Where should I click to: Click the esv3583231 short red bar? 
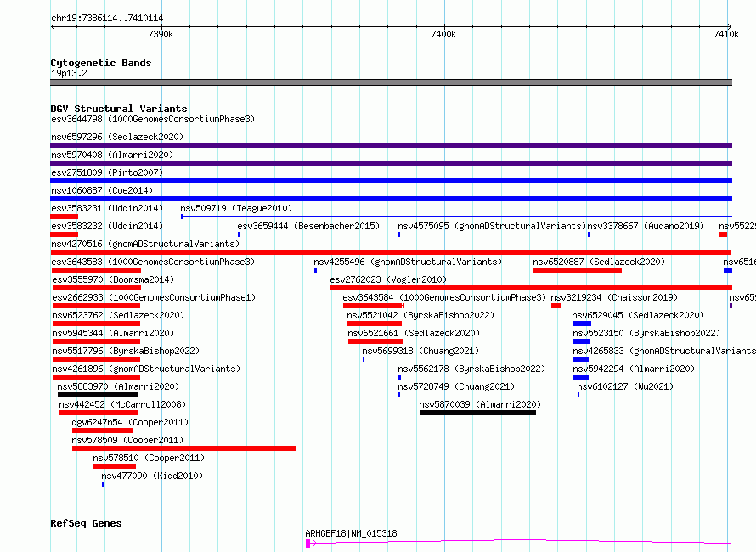point(64,217)
